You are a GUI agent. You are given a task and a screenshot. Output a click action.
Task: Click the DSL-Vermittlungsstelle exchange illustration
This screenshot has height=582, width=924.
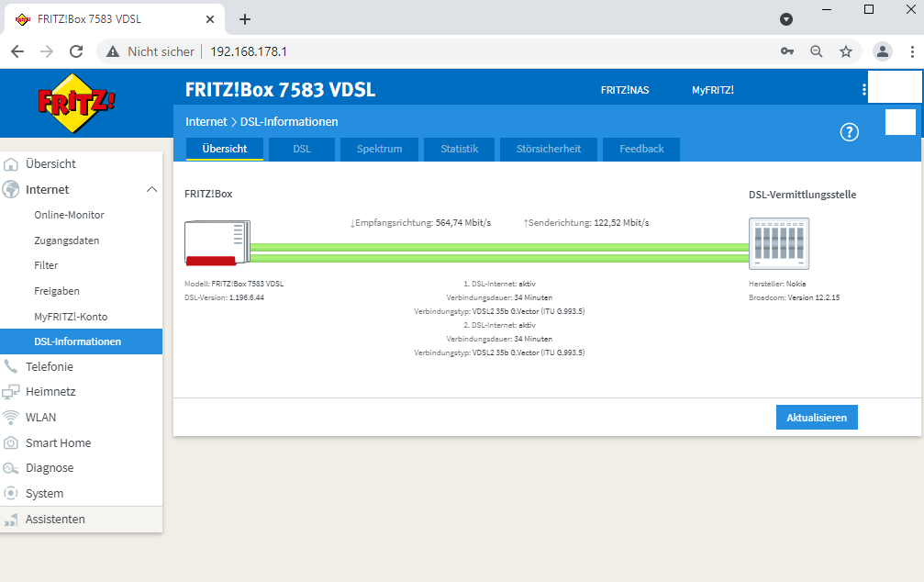(x=779, y=243)
